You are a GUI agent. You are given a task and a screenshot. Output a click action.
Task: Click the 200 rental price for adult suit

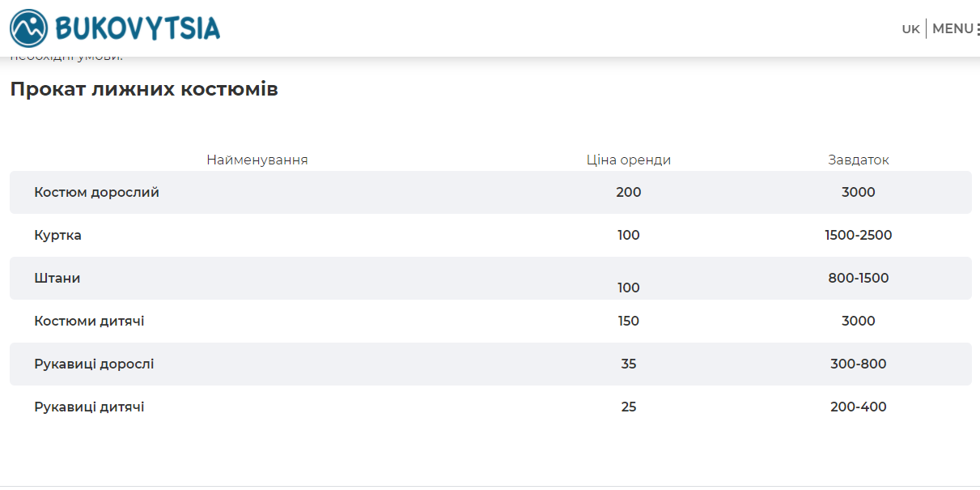tap(628, 193)
